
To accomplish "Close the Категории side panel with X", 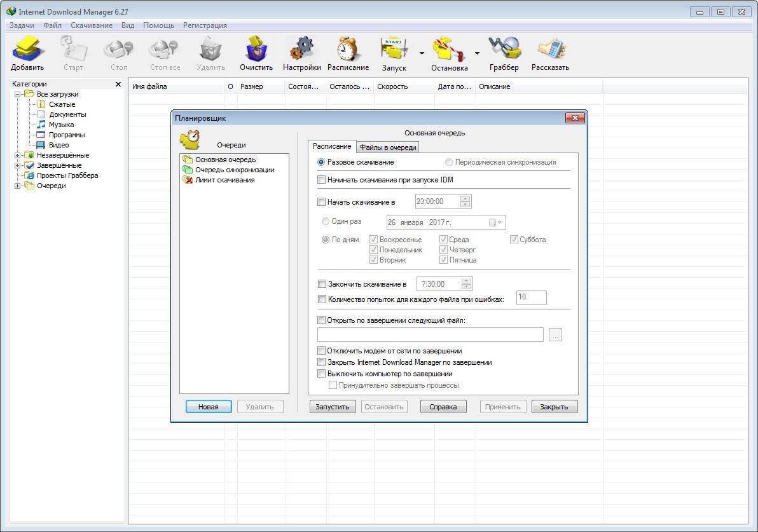I will point(118,84).
